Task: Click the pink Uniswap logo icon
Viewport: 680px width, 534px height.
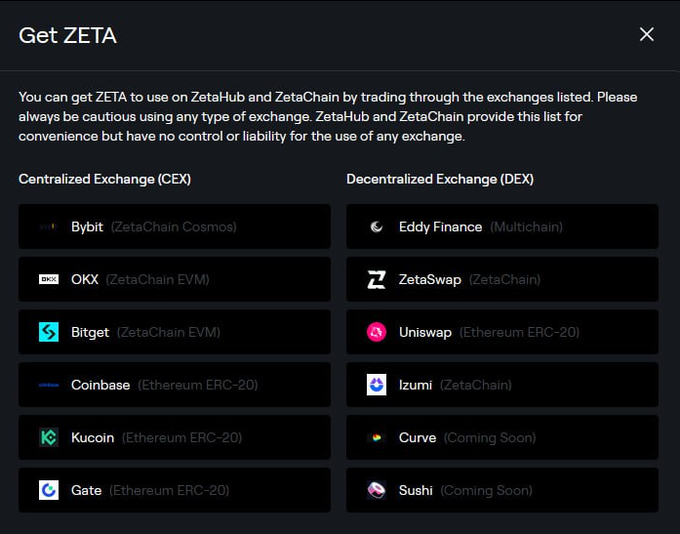Action: (376, 332)
